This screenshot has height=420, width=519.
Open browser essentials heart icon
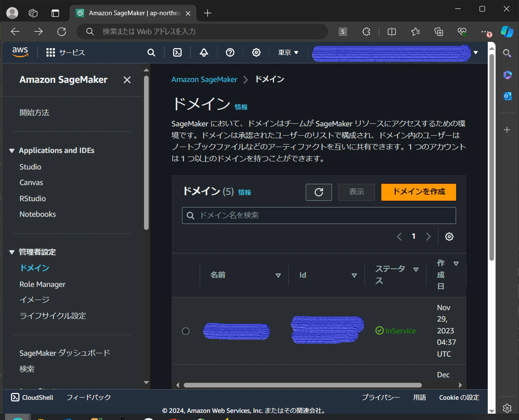click(x=462, y=32)
